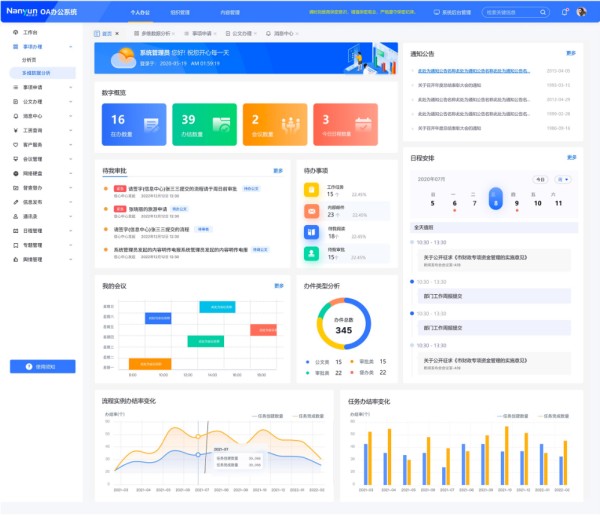This screenshot has height=515, width=600.
Task: Click the 事项办理 grid icon in sidebar
Action: coord(16,47)
